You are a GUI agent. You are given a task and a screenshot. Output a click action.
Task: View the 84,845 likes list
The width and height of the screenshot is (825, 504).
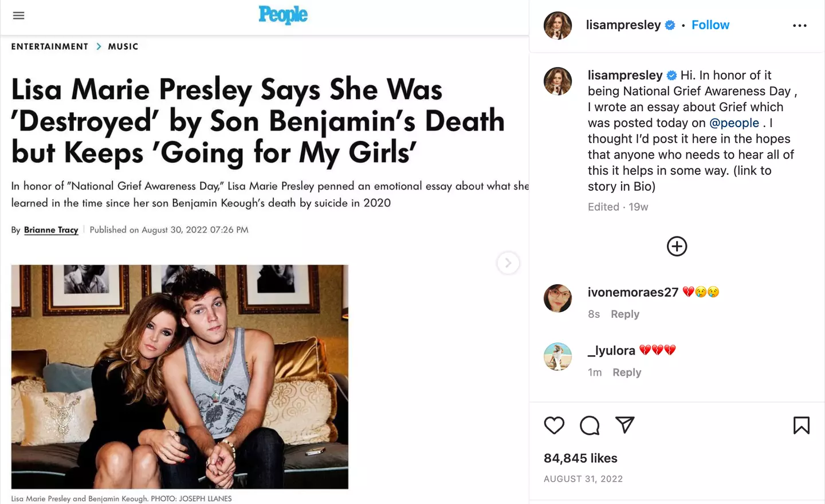[x=580, y=458]
